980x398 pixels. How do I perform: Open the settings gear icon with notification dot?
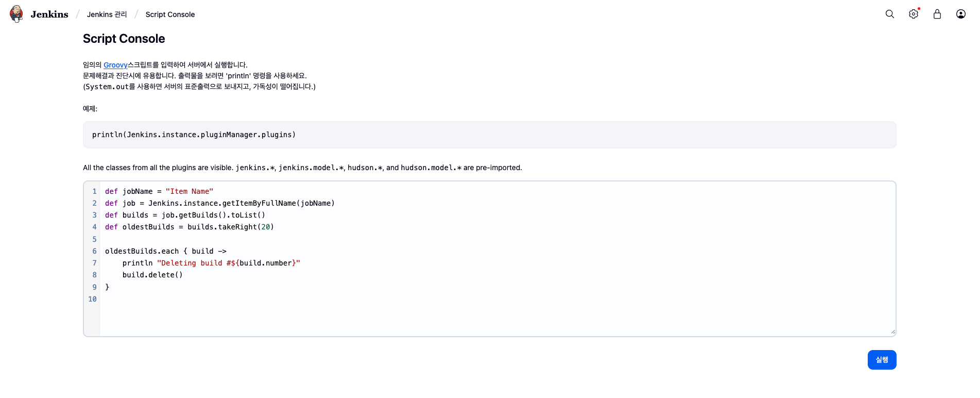pyautogui.click(x=914, y=14)
